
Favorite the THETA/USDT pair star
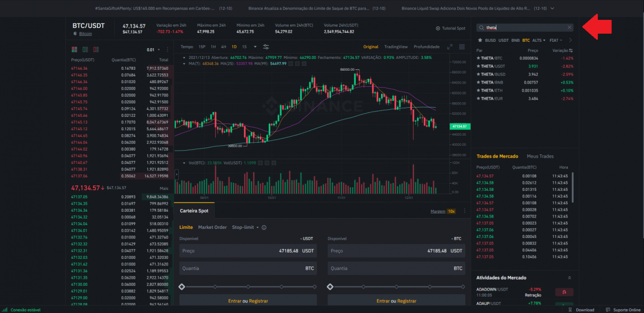click(x=479, y=66)
